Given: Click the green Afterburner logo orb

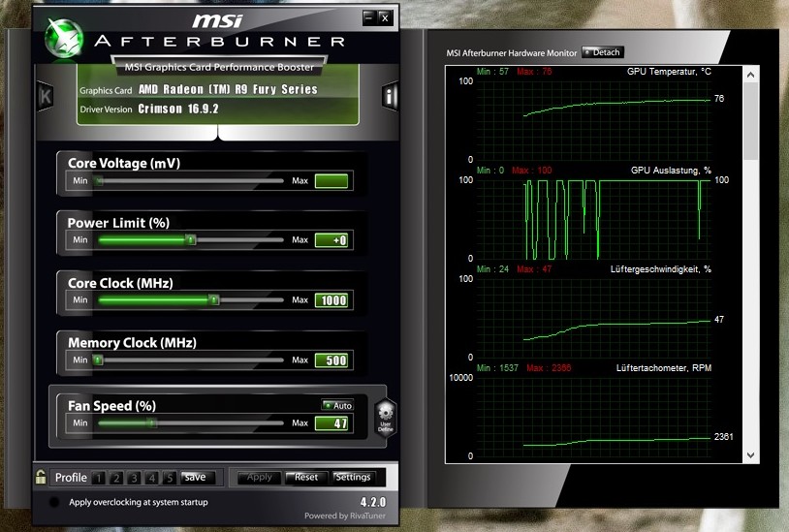Looking at the screenshot, I should click(64, 39).
